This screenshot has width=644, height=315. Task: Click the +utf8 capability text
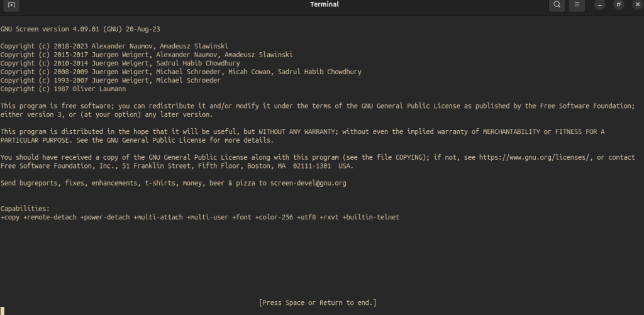pos(306,218)
